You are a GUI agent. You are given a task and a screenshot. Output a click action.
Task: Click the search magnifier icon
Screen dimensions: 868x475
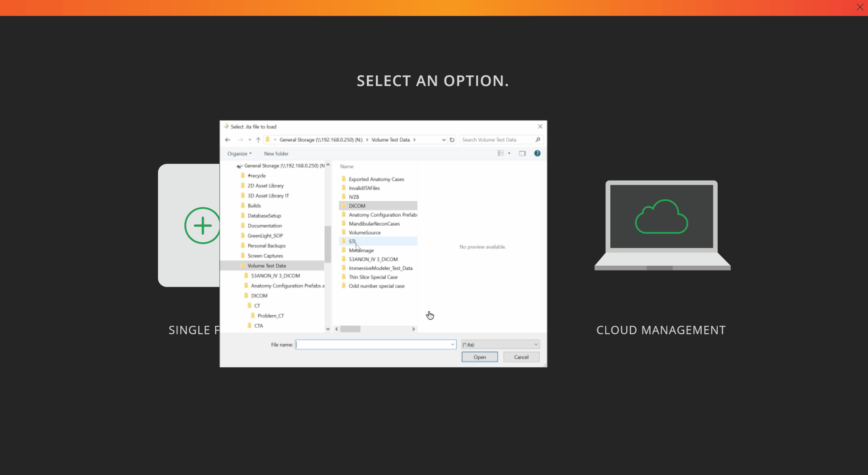537,140
